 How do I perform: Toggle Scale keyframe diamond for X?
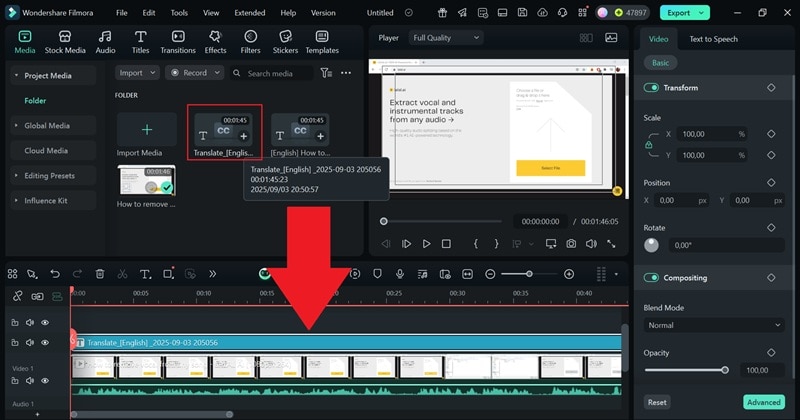(771, 134)
